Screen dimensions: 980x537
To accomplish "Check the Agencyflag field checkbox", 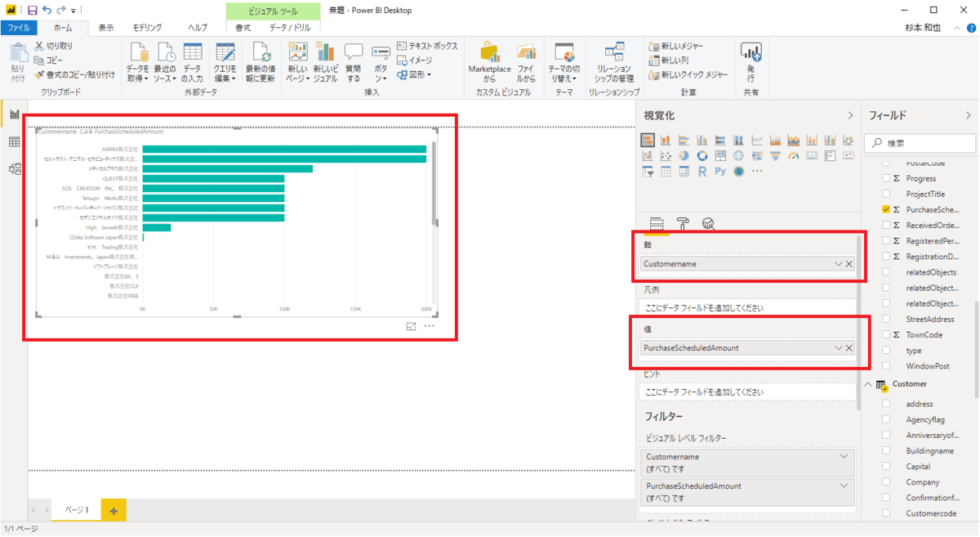I will point(886,419).
